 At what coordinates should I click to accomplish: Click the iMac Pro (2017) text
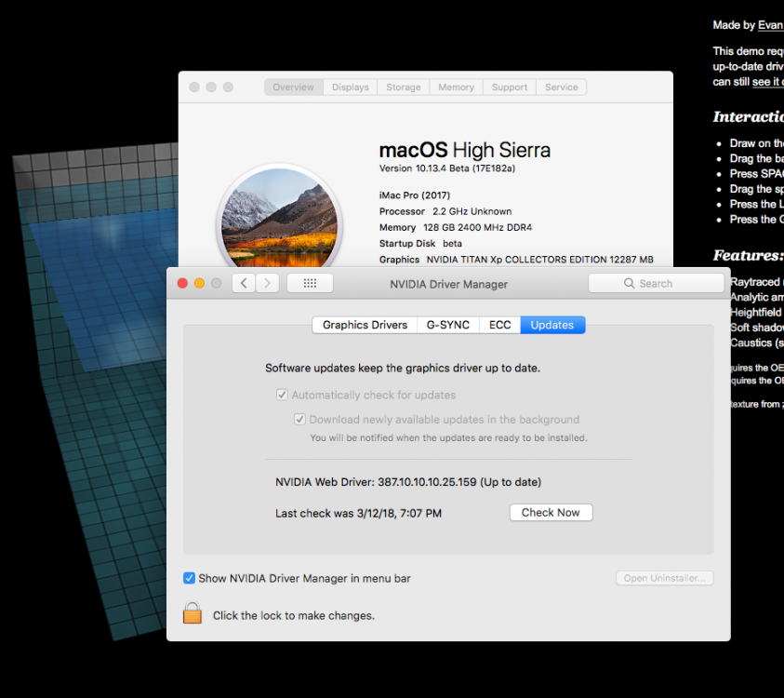[415, 195]
